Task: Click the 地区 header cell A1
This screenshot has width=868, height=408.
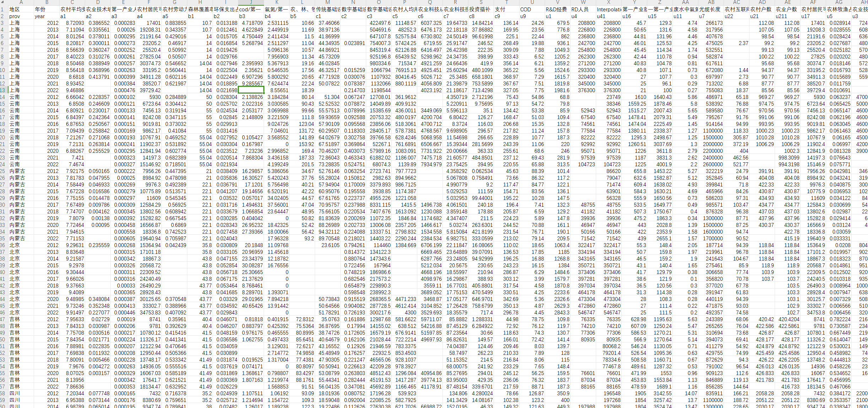Action: tap(21, 9)
